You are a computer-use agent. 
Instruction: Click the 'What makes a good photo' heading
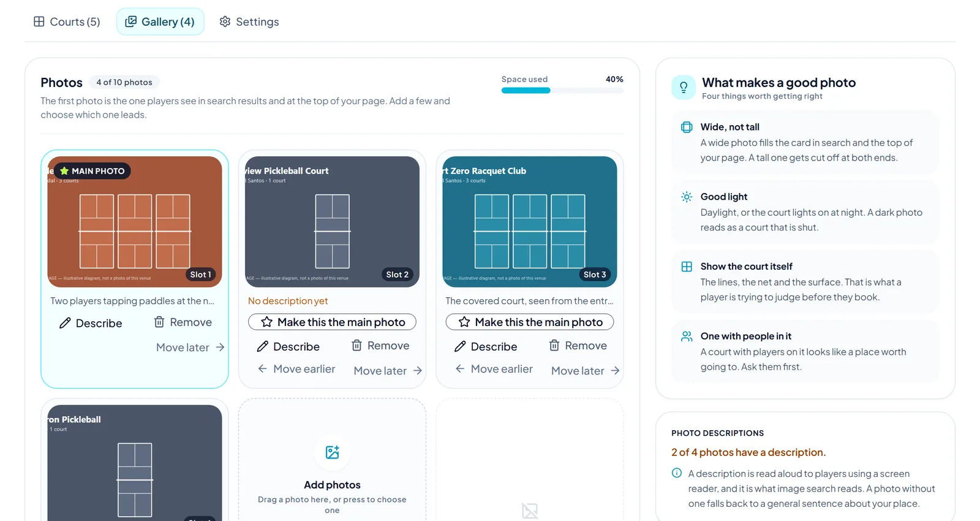(778, 83)
